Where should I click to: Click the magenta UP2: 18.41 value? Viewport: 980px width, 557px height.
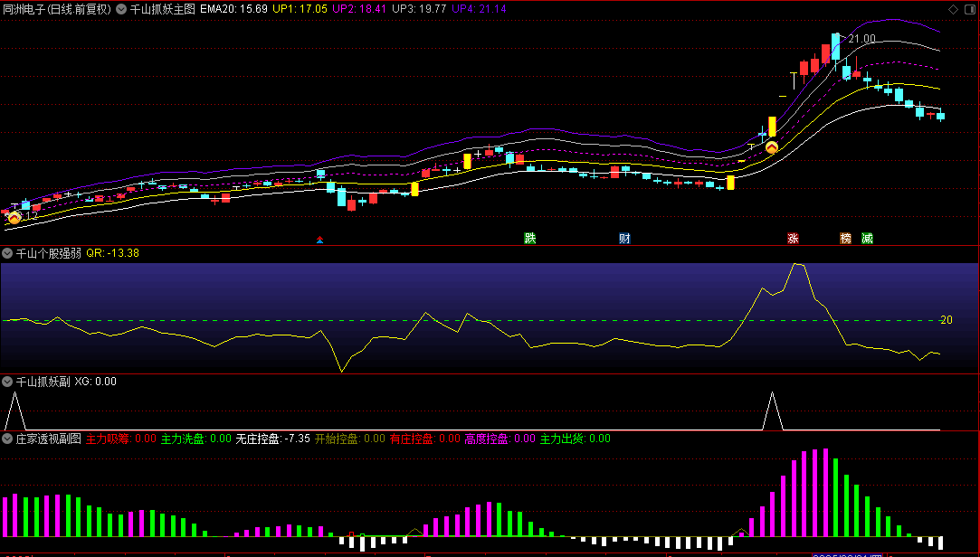359,9
